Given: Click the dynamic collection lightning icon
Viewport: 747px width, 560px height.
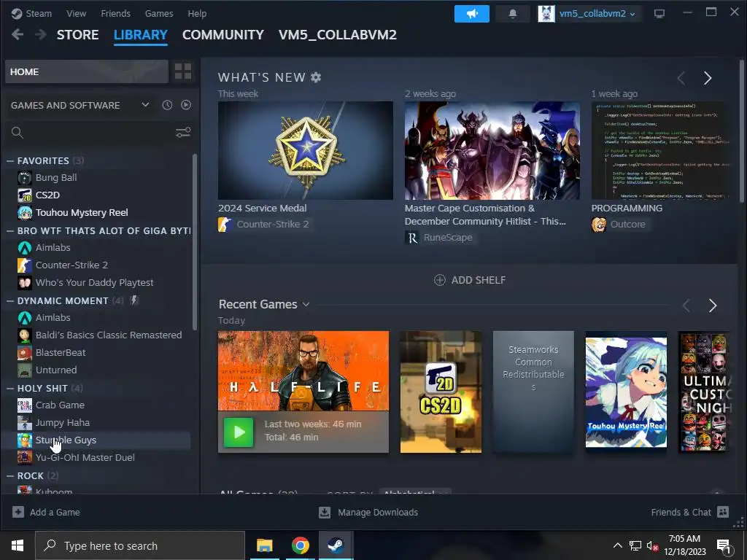Looking at the screenshot, I should (x=134, y=300).
